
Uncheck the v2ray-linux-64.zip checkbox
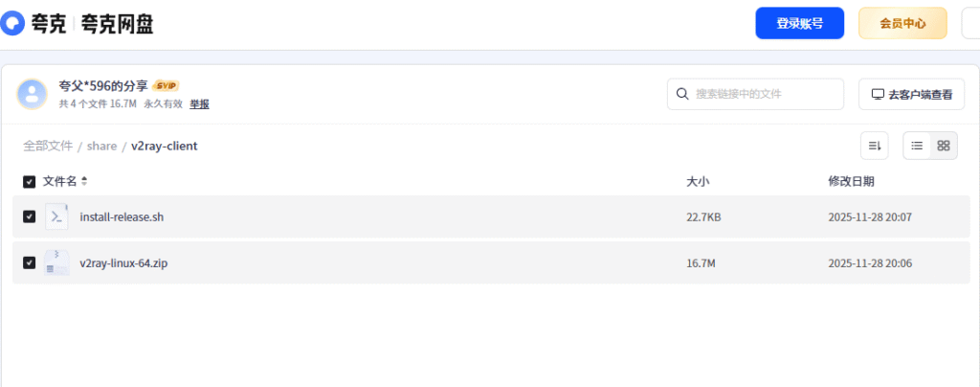tap(30, 262)
